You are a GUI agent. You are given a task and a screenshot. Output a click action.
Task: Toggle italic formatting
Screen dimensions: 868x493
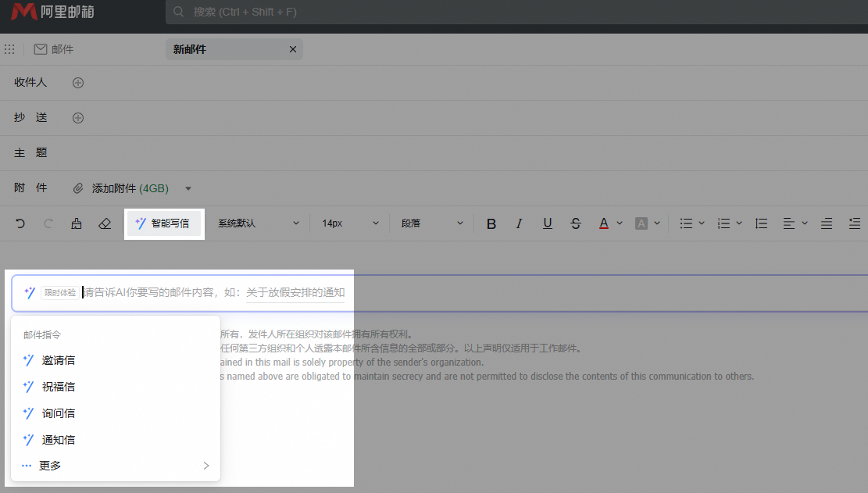pos(519,223)
